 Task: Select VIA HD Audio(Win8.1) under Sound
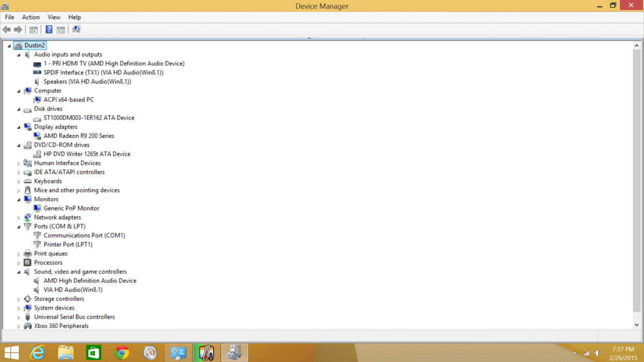click(x=73, y=290)
